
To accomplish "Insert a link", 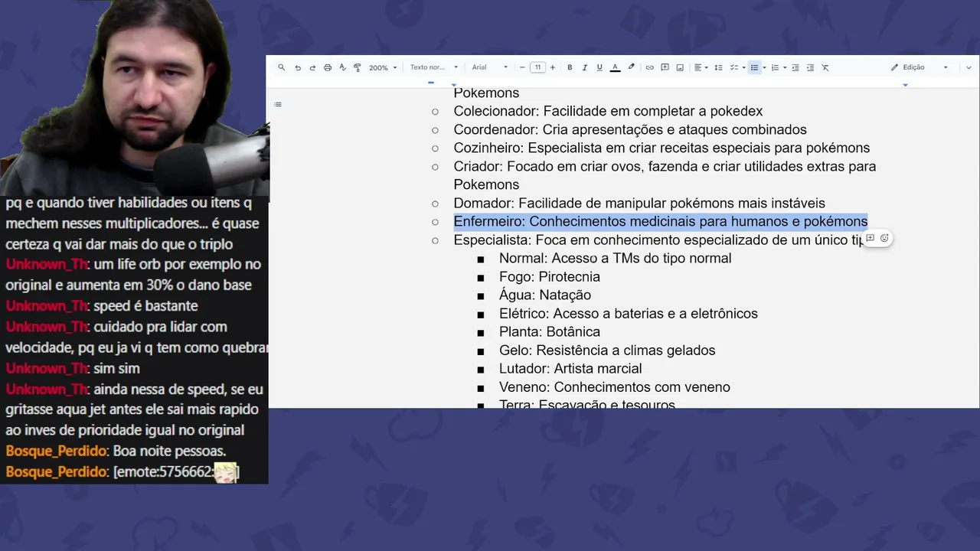I will (649, 67).
